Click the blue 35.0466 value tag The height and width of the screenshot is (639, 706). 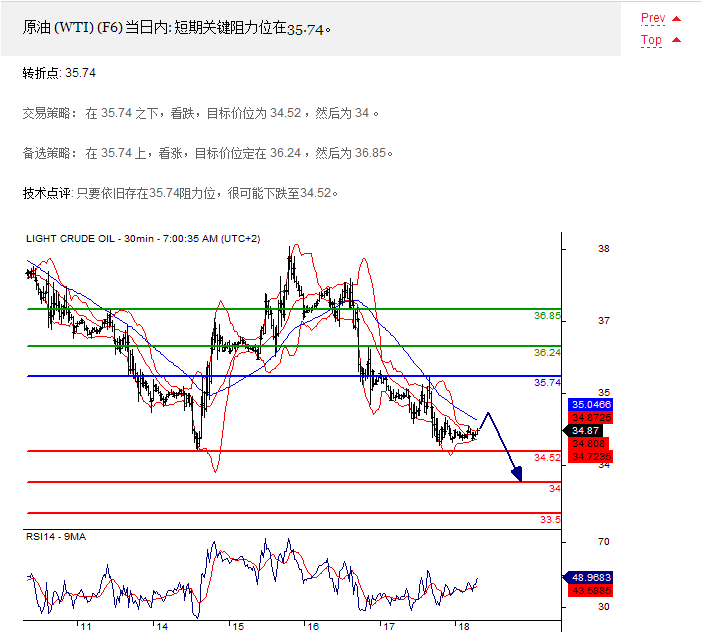tap(591, 404)
